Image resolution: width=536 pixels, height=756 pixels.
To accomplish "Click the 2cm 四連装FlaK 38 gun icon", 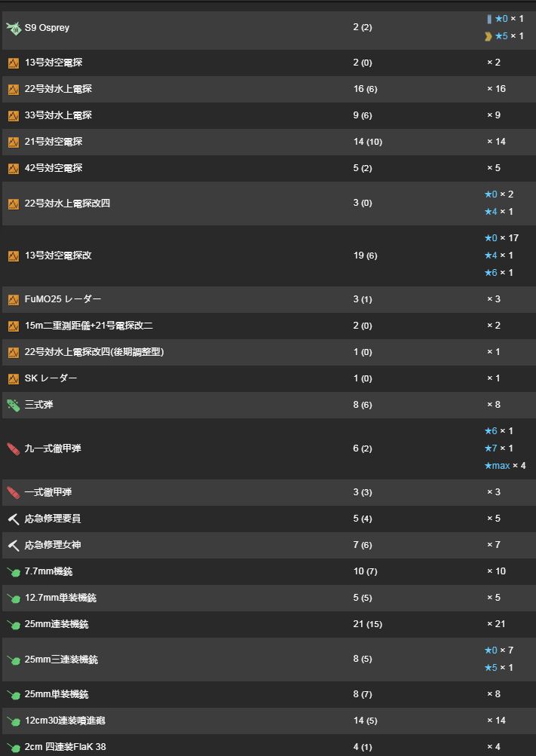I will (x=14, y=748).
